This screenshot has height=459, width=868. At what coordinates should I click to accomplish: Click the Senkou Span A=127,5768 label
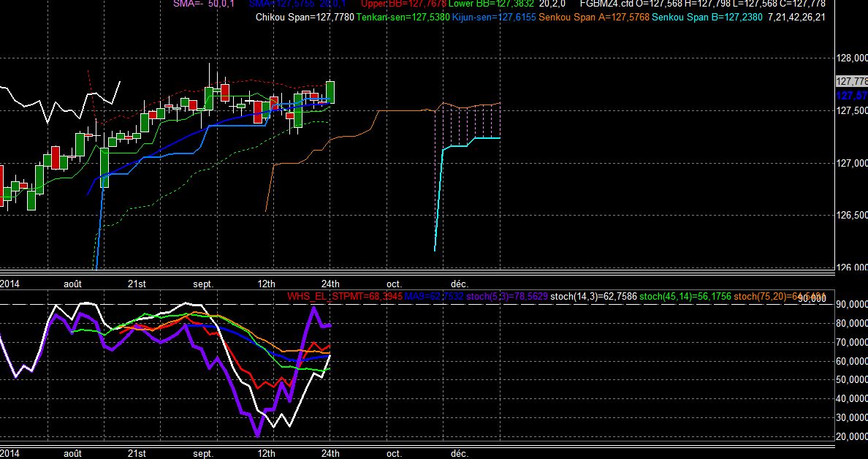tap(594, 17)
